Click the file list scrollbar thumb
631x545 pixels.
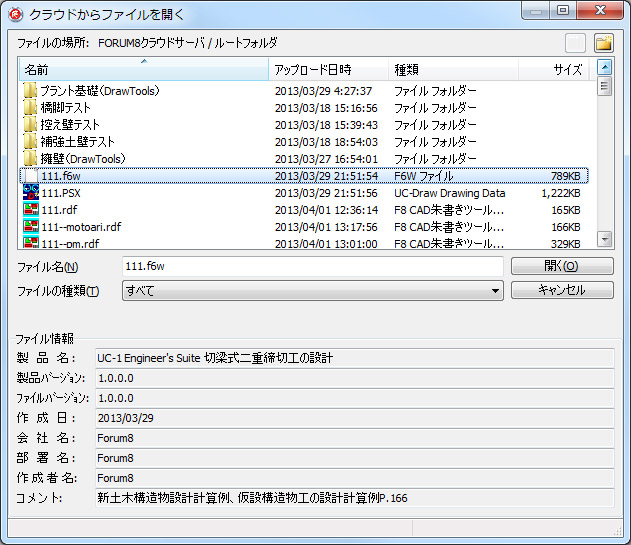[604, 86]
